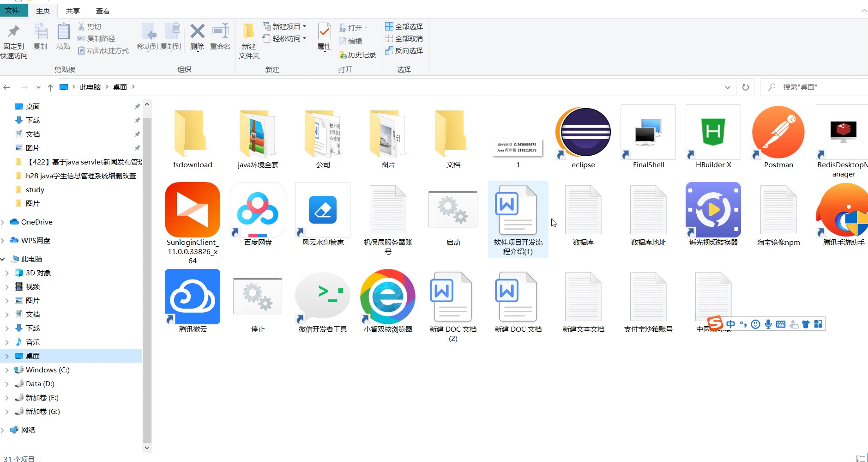Open Sogou IME skin (shirt) settings
The image size is (868, 462).
tap(806, 324)
